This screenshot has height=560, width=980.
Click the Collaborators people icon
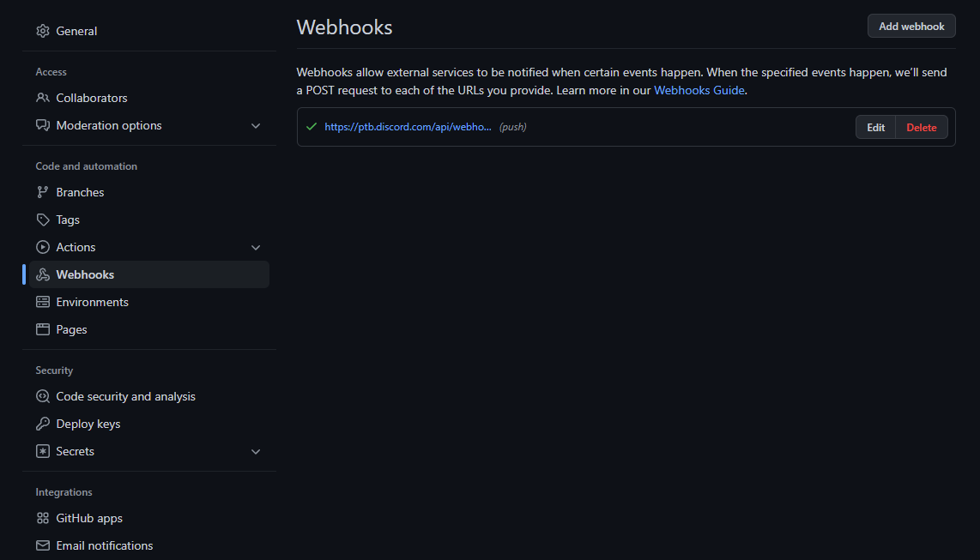point(43,98)
